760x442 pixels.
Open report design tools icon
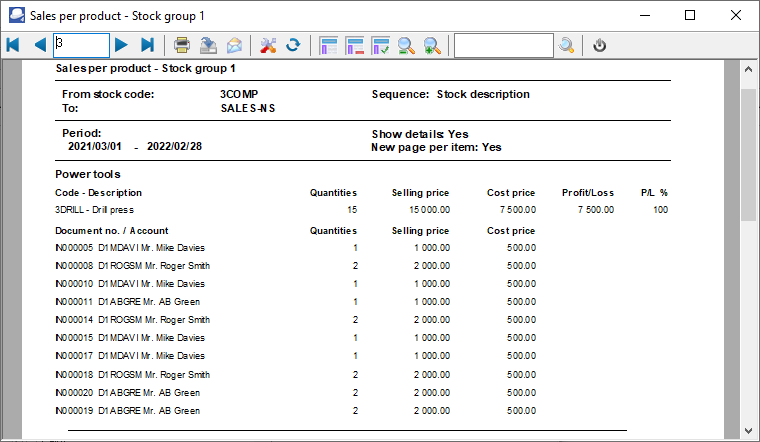[x=267, y=45]
